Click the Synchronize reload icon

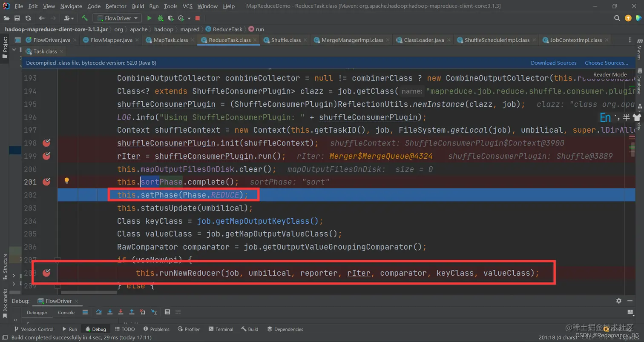point(28,18)
